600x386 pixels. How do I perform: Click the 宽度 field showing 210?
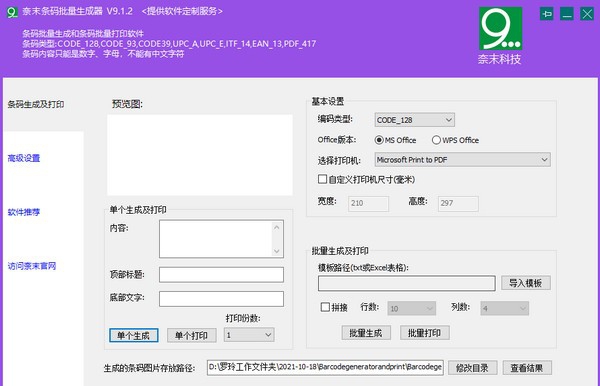tap(368, 204)
